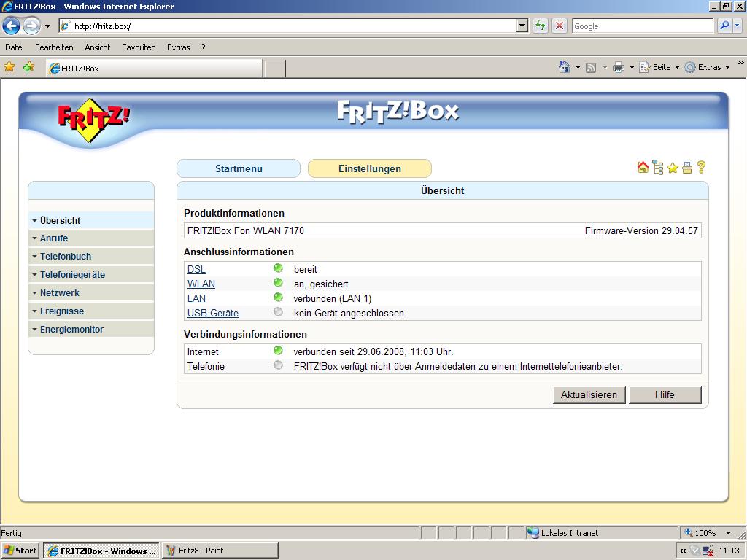The image size is (747, 560).
Task: Open help via yellow question mark icon
Action: pos(701,168)
